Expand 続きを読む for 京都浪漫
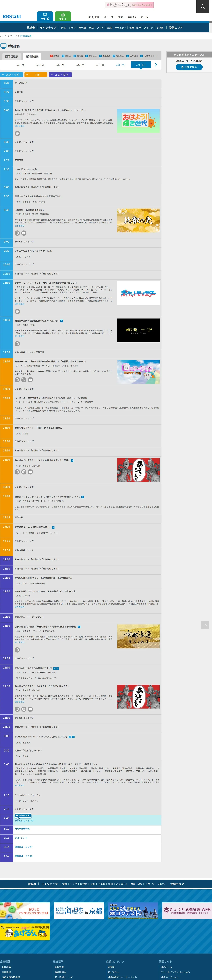 [19, 642]
